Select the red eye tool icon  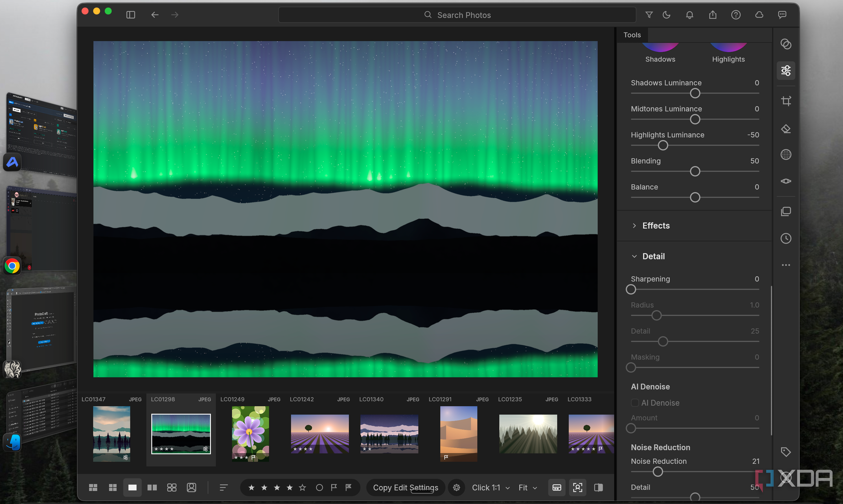coord(786,181)
